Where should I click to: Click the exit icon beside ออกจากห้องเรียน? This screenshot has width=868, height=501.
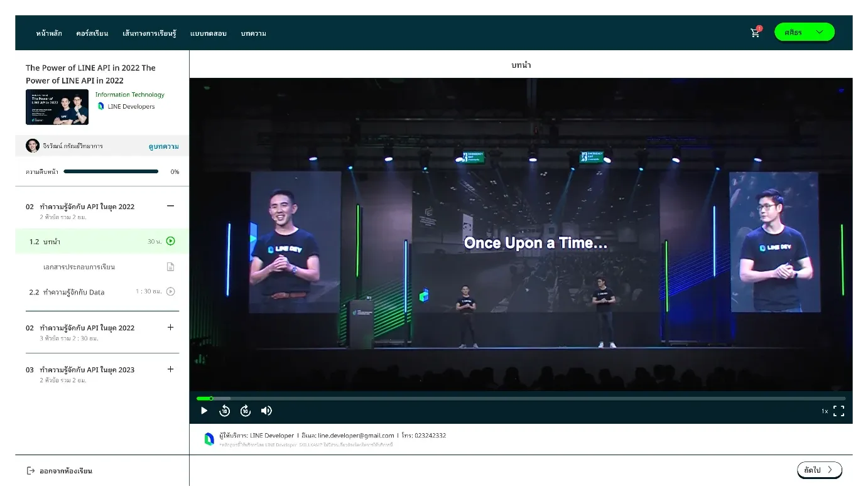click(x=31, y=471)
